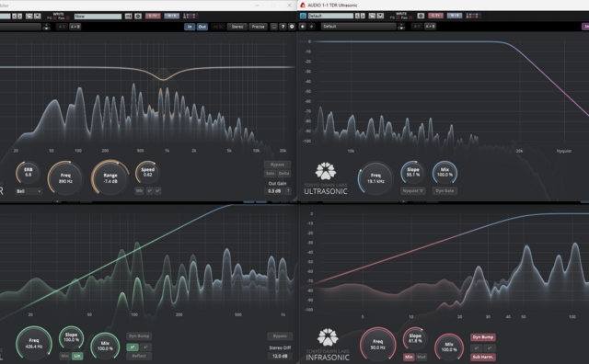
Task: Open Default preset field in Ultrasonic host header
Action: click(x=330, y=16)
